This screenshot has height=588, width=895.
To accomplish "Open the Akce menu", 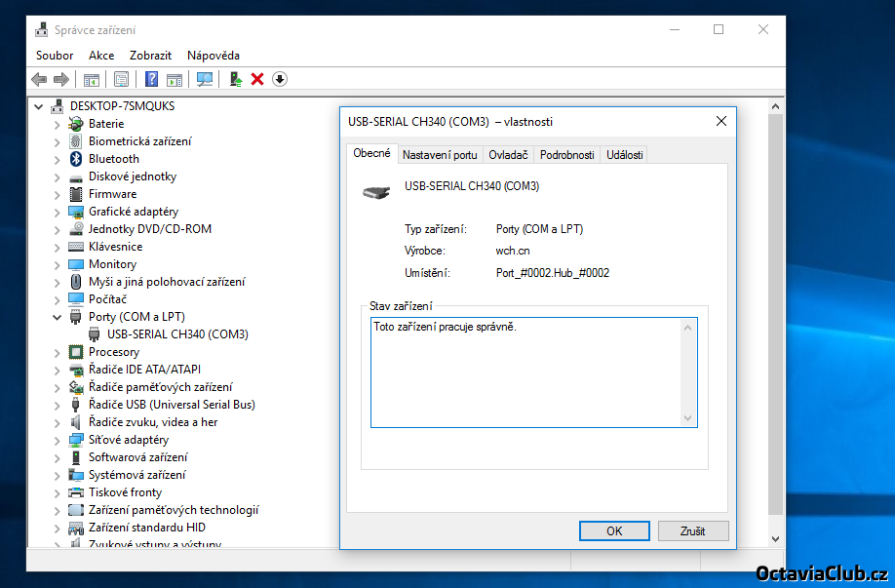I will coord(101,56).
